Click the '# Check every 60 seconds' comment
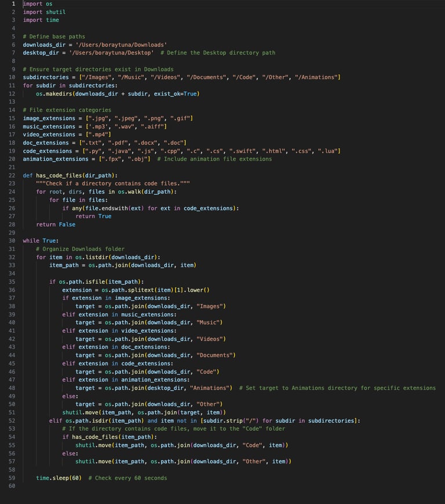This screenshot has height=504, width=445. (128, 478)
